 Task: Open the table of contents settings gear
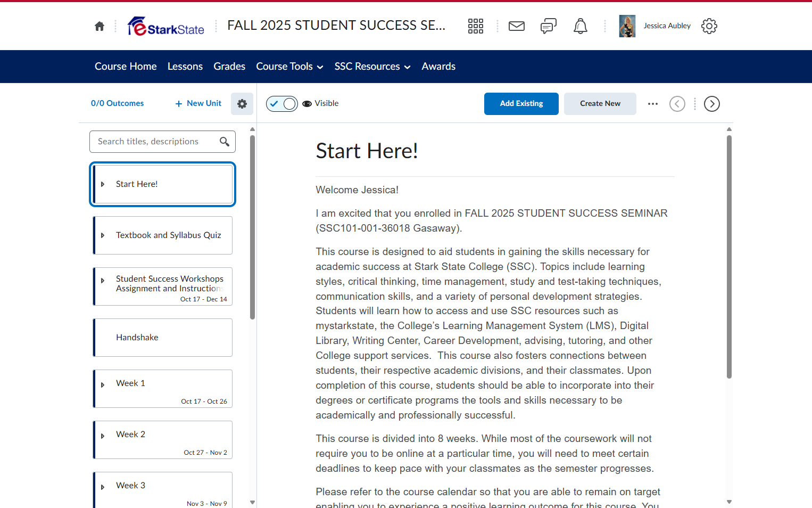tap(242, 104)
